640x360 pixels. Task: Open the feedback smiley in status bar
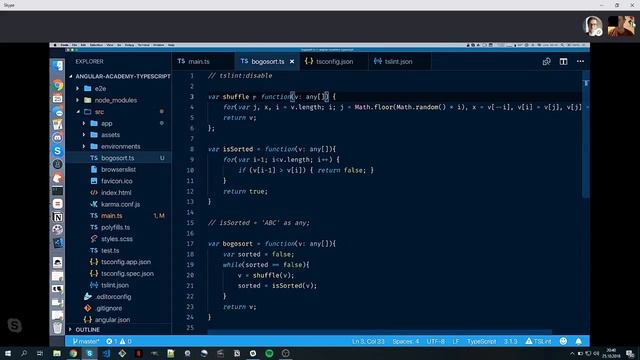pos(563,341)
